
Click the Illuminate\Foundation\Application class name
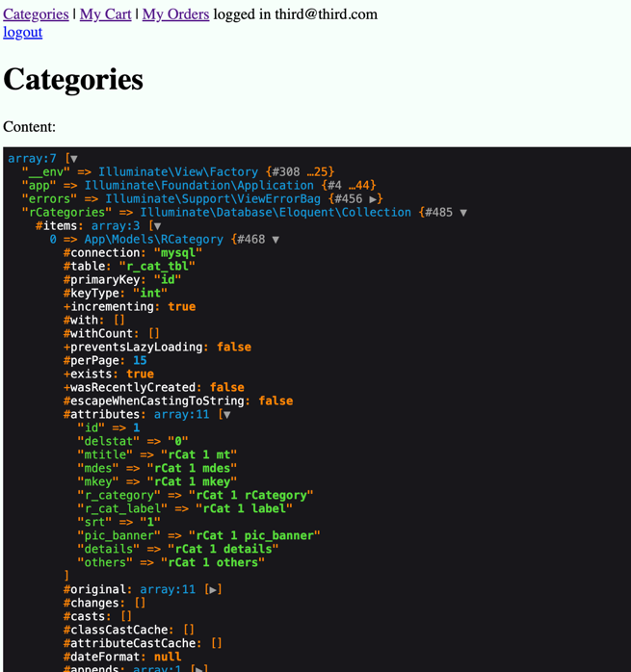[198, 186]
